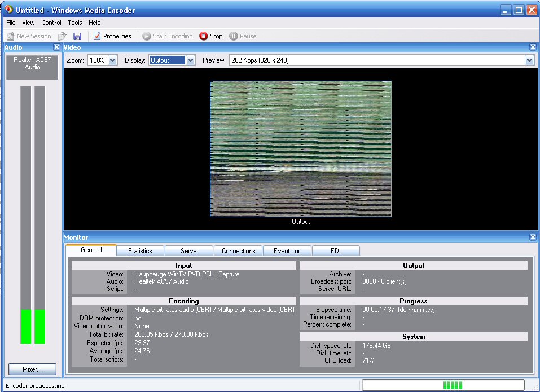Screen dimensions: 540x392
Task: Click the average fps value 24.76
Action: point(142,351)
